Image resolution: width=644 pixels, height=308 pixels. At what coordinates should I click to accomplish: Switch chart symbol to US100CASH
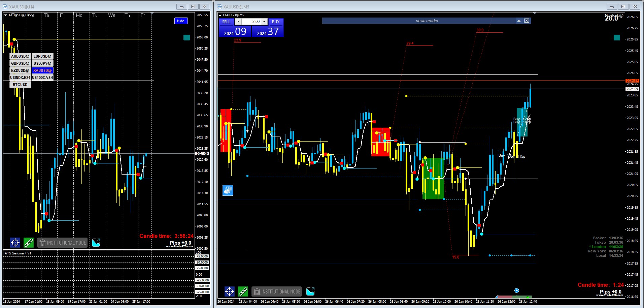coord(42,78)
